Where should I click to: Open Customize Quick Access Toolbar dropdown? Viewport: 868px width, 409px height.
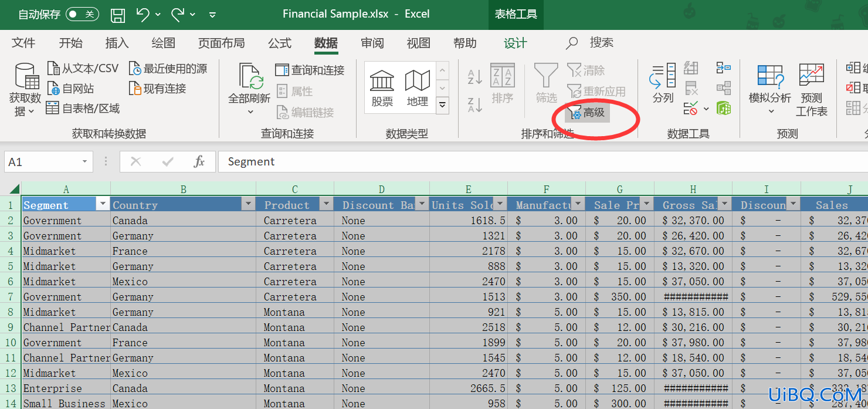tap(212, 15)
